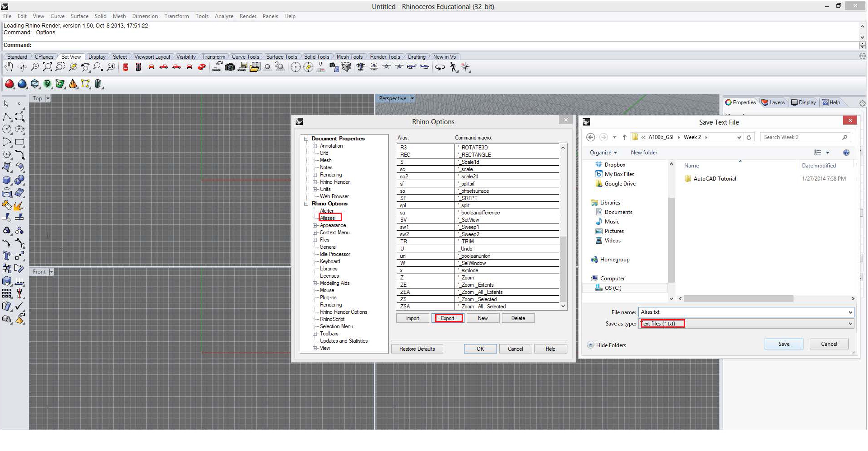Click the Command prompt input line

431,45
